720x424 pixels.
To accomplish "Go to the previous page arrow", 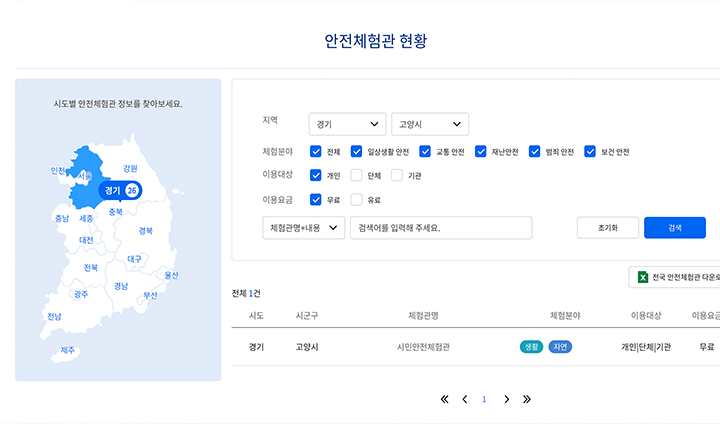I will point(465,399).
